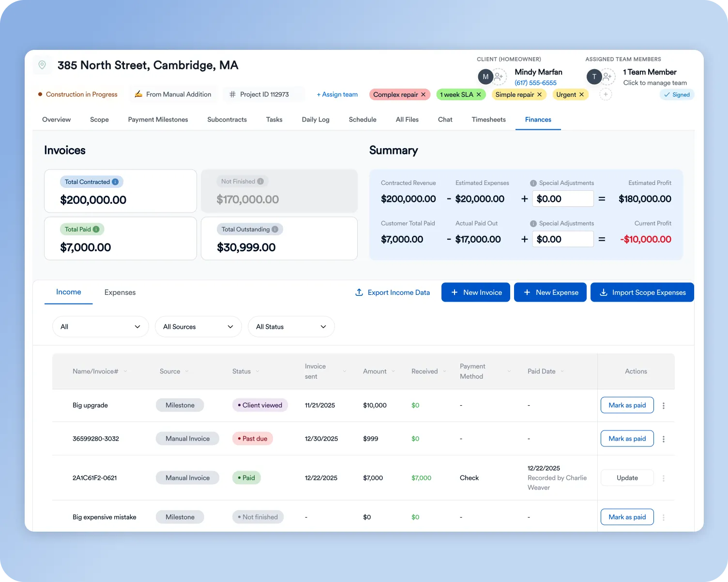The width and height of the screenshot is (728, 582).
Task: Click Export Income Data
Action: click(x=393, y=292)
